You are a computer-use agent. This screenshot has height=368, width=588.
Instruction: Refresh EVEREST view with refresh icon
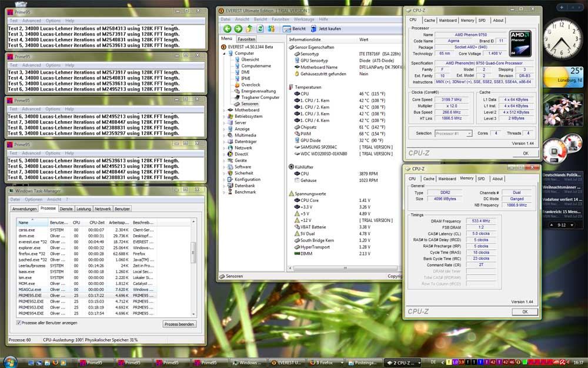coord(260,28)
